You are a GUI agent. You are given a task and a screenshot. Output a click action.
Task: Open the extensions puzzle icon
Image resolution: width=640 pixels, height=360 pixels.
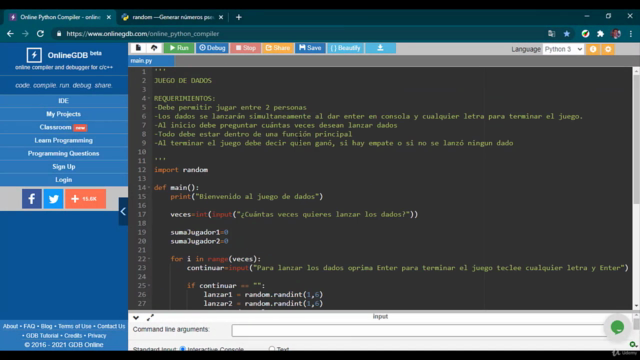[x=600, y=34]
